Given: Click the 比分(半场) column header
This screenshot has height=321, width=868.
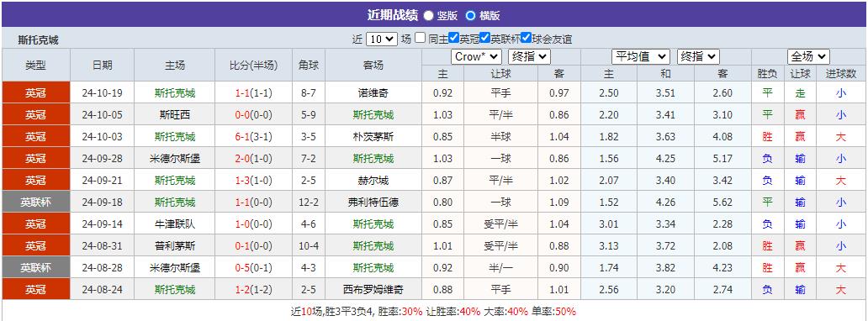Looking at the screenshot, I should click(253, 66).
